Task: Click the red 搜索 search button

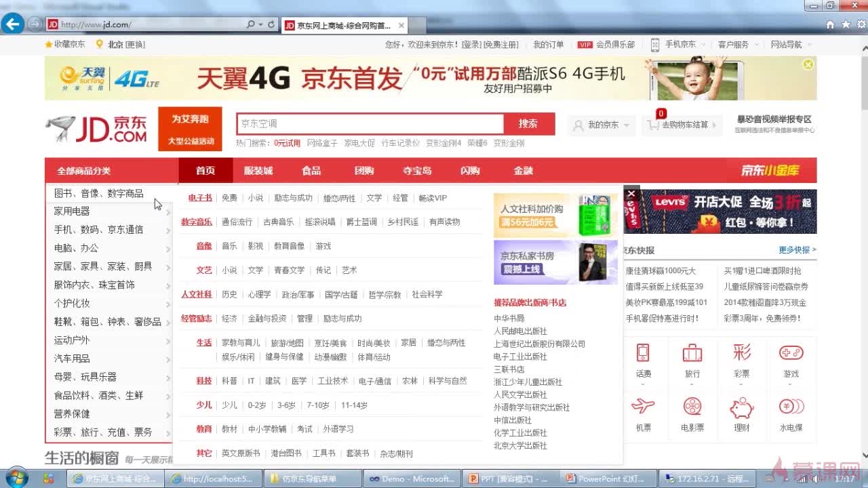Action: click(x=529, y=123)
